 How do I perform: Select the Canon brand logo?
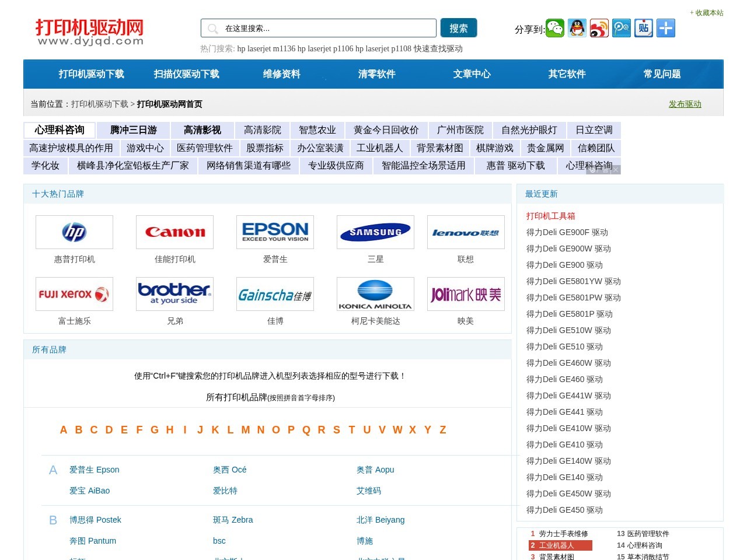pos(174,232)
